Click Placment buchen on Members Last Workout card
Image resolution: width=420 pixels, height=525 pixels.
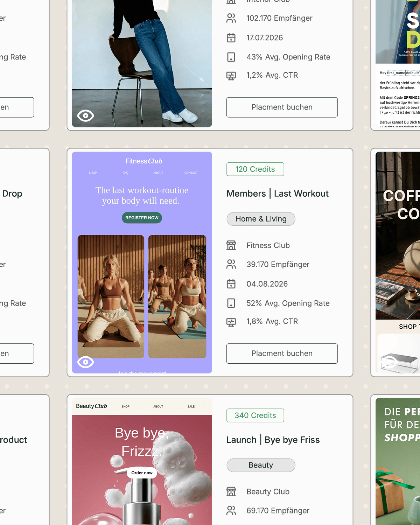pyautogui.click(x=282, y=353)
